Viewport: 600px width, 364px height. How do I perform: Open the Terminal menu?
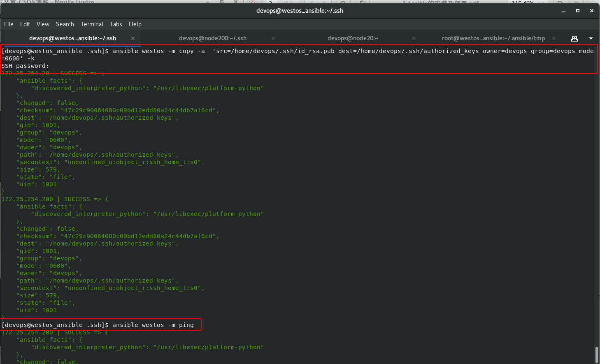(92, 24)
